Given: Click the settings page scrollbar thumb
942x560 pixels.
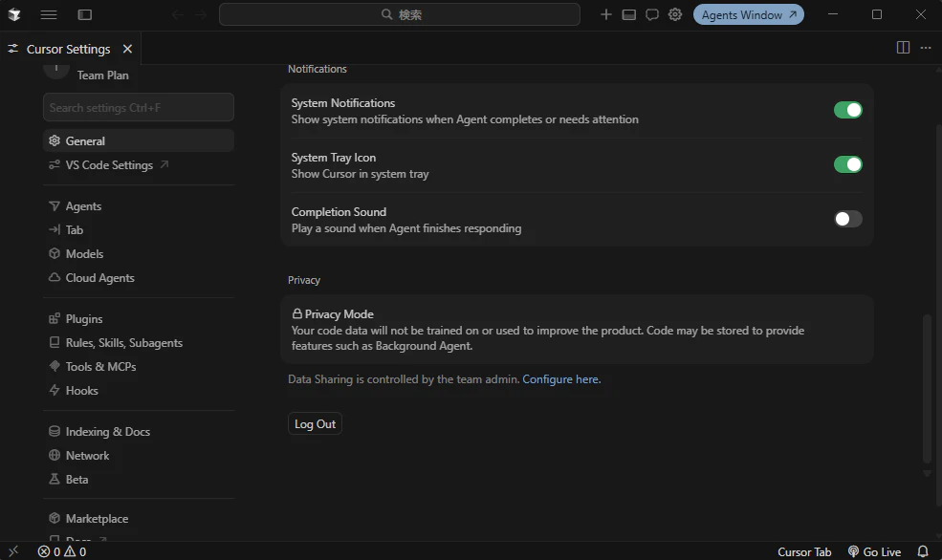Looking at the screenshot, I should tap(927, 388).
